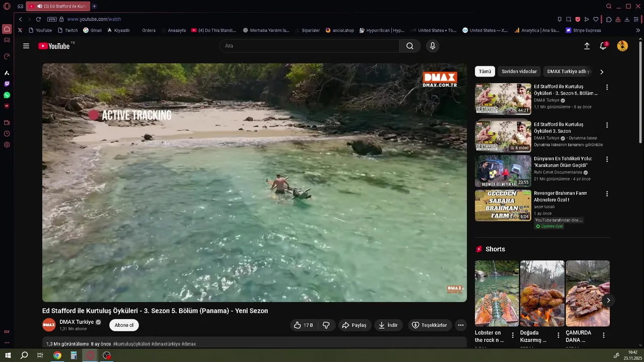644x362 pixels.
Task: Open the Windows Start button
Action: [8, 355]
